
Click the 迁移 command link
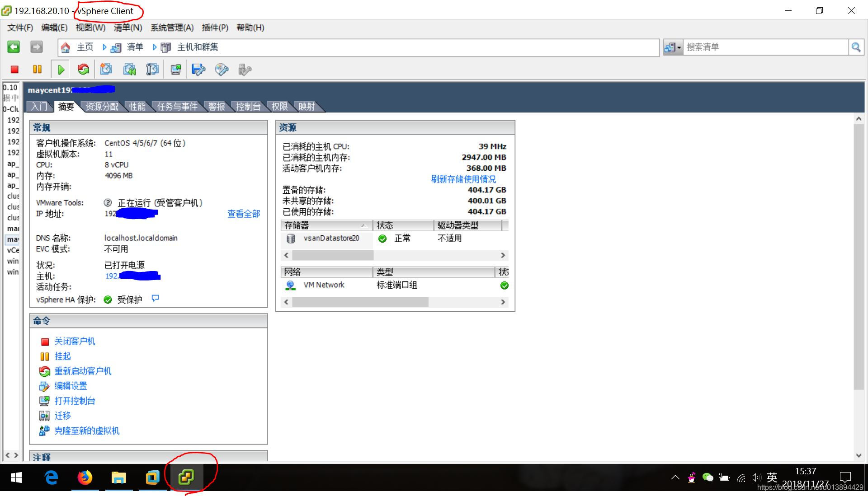click(62, 416)
